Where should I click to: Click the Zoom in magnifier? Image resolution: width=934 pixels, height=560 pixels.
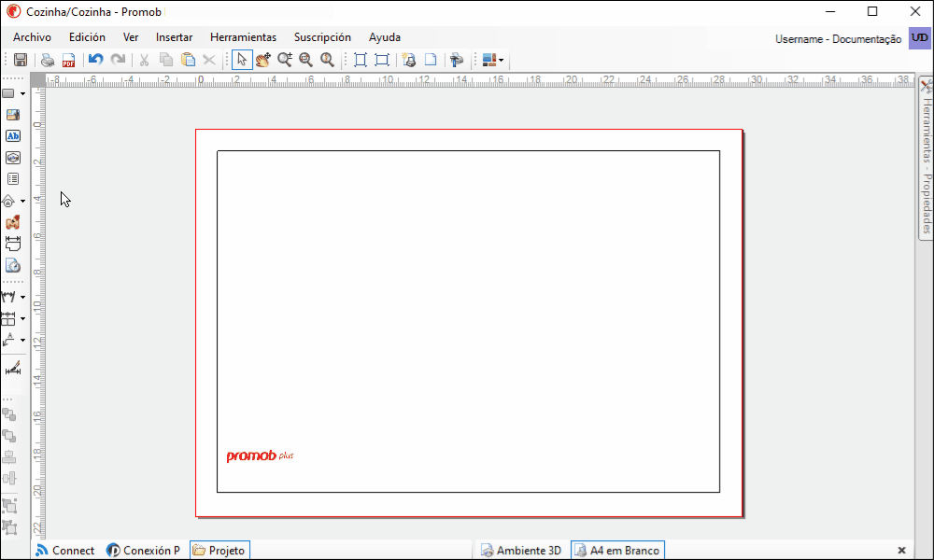click(x=285, y=60)
